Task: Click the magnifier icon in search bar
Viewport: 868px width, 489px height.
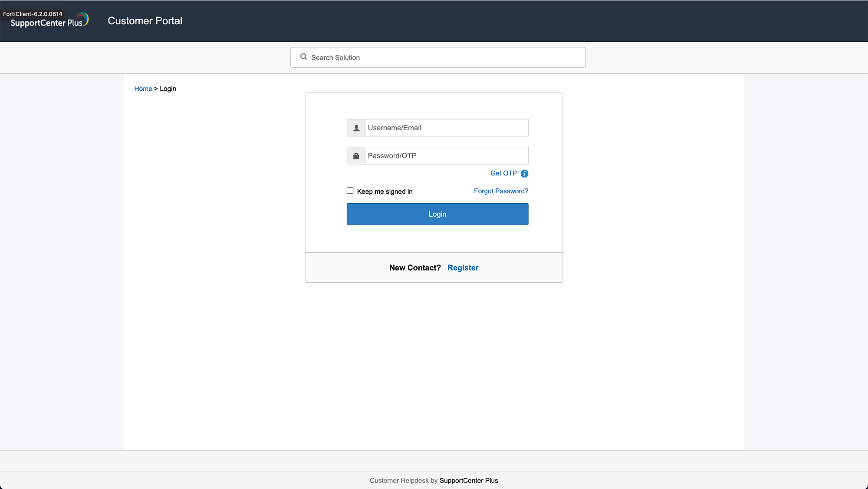Action: 303,57
